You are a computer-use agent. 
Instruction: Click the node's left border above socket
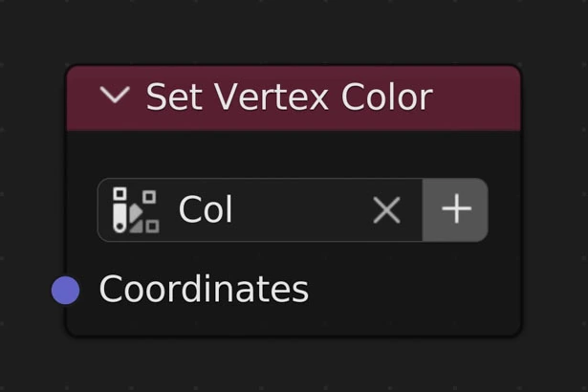coord(66,191)
